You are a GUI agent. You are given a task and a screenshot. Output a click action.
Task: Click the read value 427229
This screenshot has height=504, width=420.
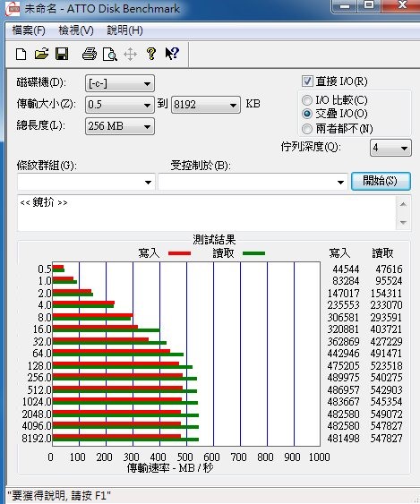tap(386, 341)
